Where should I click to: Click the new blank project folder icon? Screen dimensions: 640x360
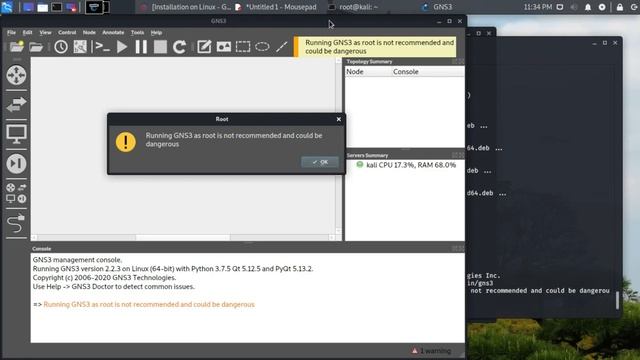click(16, 47)
